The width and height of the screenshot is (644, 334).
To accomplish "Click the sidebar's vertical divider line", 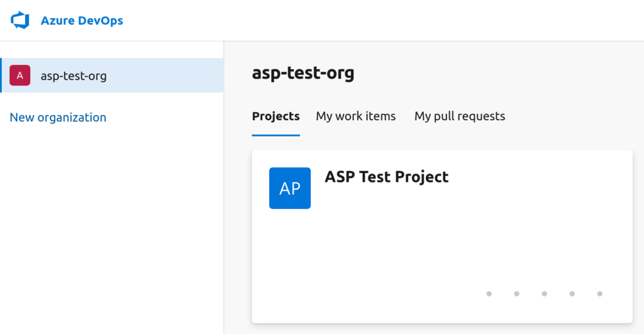I will coord(224,187).
